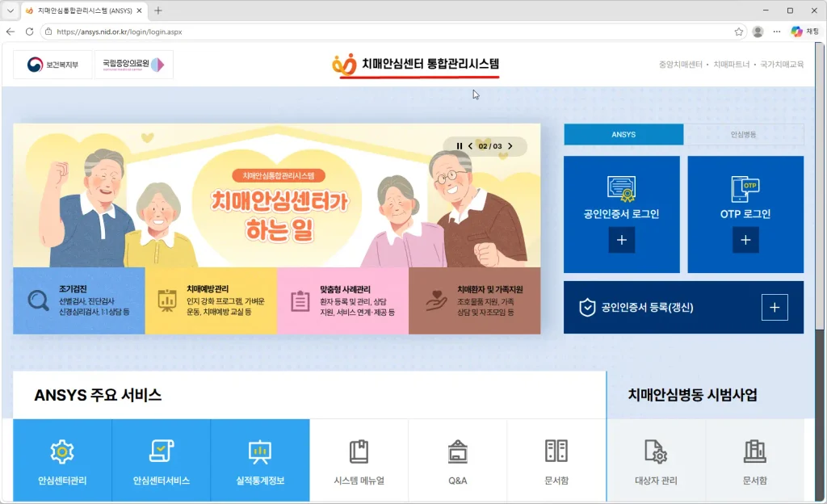Go to the previous banner slide
827x504 pixels.
click(x=471, y=146)
